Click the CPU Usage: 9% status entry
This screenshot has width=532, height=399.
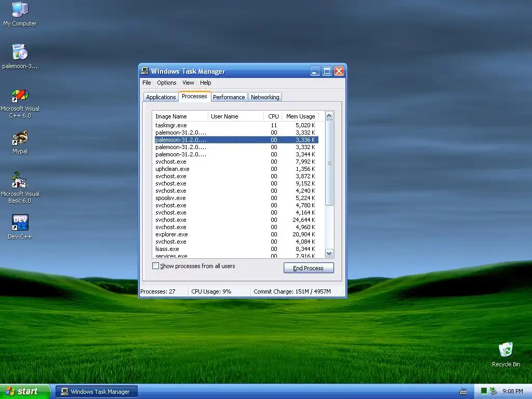click(219, 291)
